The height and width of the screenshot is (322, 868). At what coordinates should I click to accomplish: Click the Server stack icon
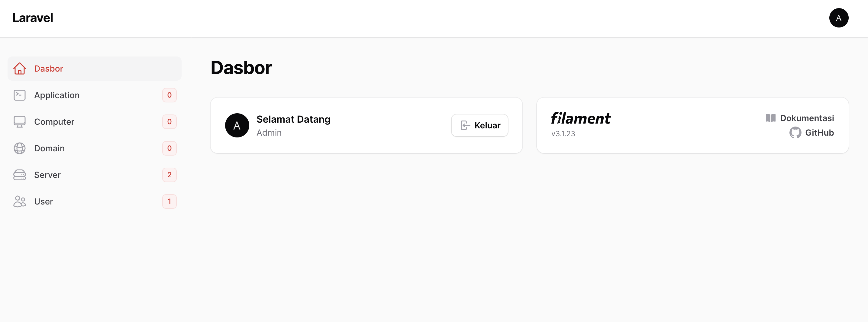tap(20, 175)
